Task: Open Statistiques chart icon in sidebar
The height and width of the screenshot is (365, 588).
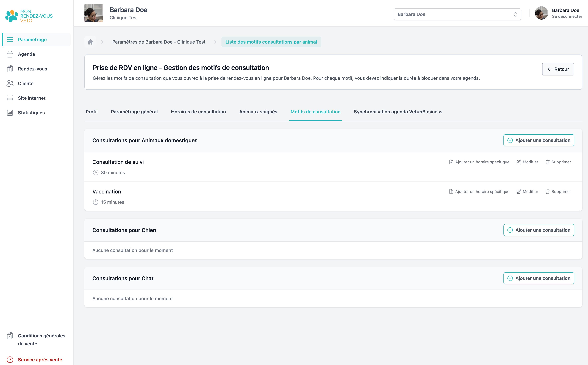Action: (10, 113)
